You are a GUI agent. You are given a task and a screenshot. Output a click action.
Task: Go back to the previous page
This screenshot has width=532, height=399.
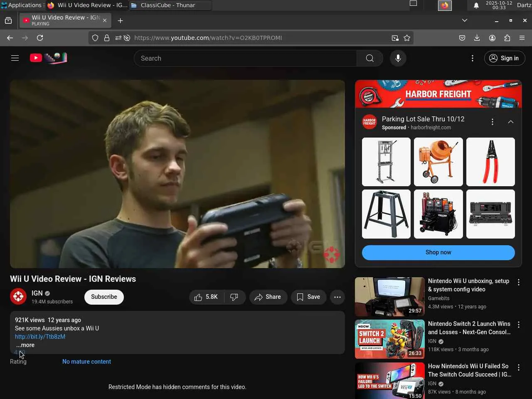coord(10,38)
